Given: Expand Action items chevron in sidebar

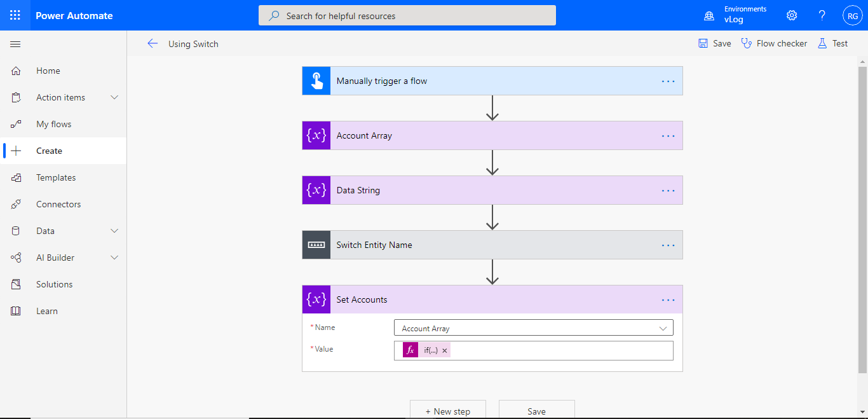Looking at the screenshot, I should 114,97.
